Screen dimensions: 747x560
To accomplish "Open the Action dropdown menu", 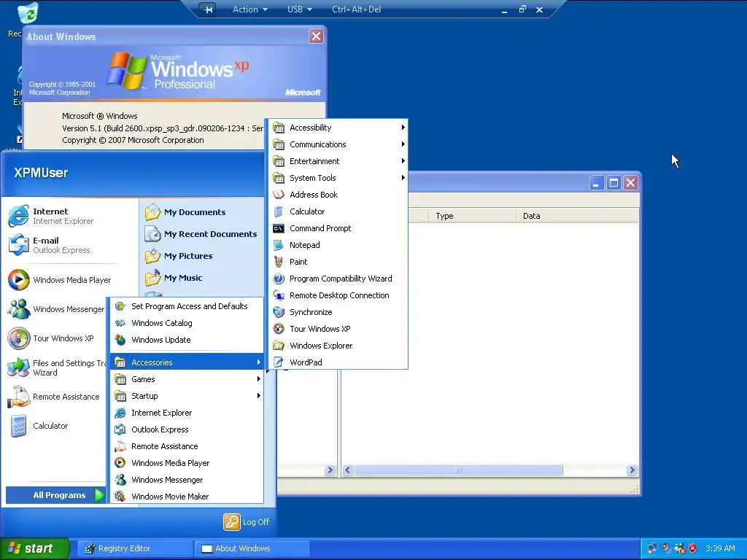I will tap(249, 9).
